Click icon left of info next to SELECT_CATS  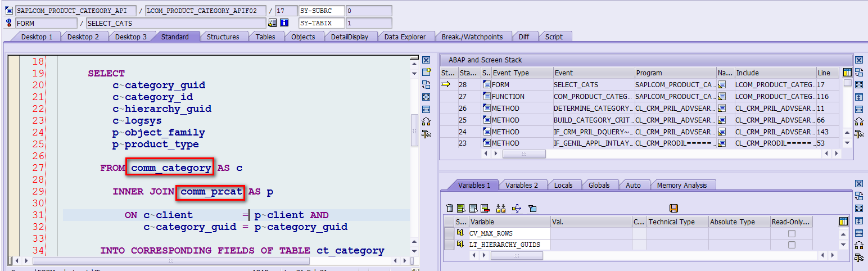(273, 23)
